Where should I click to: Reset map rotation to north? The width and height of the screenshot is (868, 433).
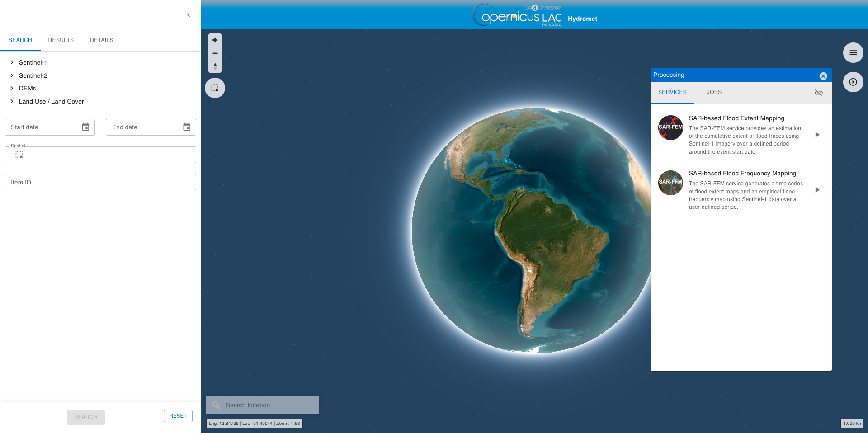click(215, 66)
